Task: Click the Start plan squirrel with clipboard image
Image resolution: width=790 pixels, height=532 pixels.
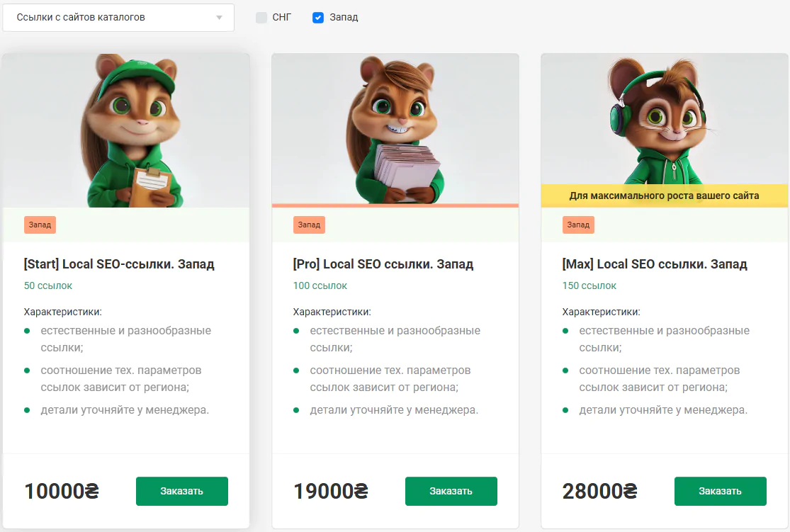Action: pos(126,130)
